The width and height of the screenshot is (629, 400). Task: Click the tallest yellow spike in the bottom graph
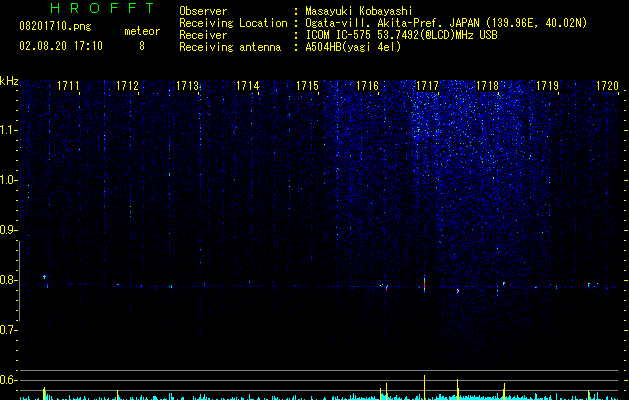pos(424,388)
